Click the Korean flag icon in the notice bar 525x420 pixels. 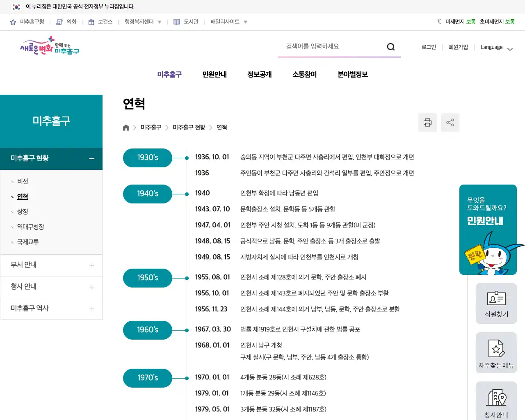pyautogui.click(x=16, y=7)
